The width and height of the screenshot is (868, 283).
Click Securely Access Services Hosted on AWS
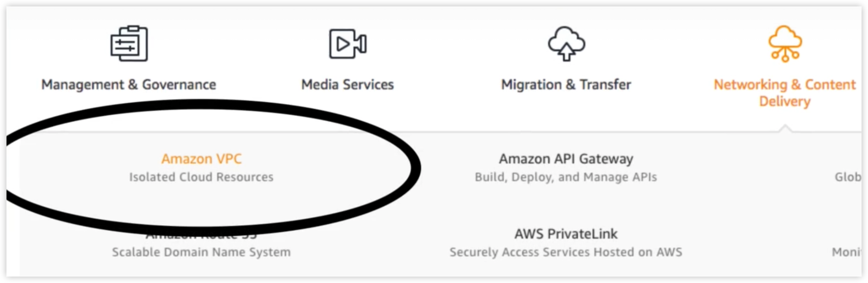pyautogui.click(x=566, y=252)
